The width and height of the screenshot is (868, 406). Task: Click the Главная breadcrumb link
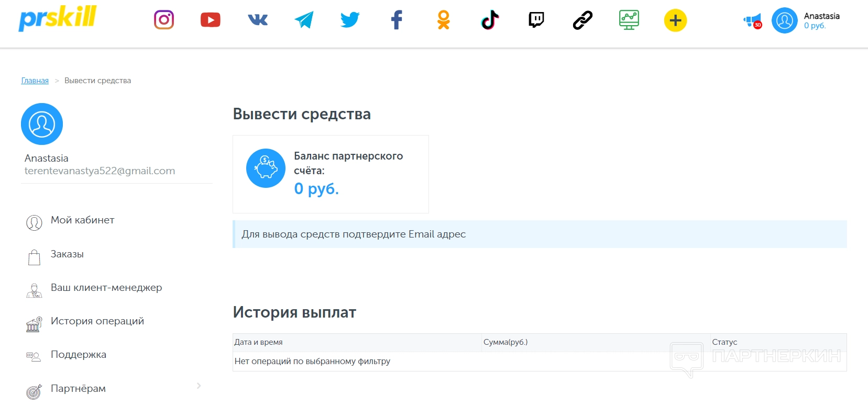point(35,81)
